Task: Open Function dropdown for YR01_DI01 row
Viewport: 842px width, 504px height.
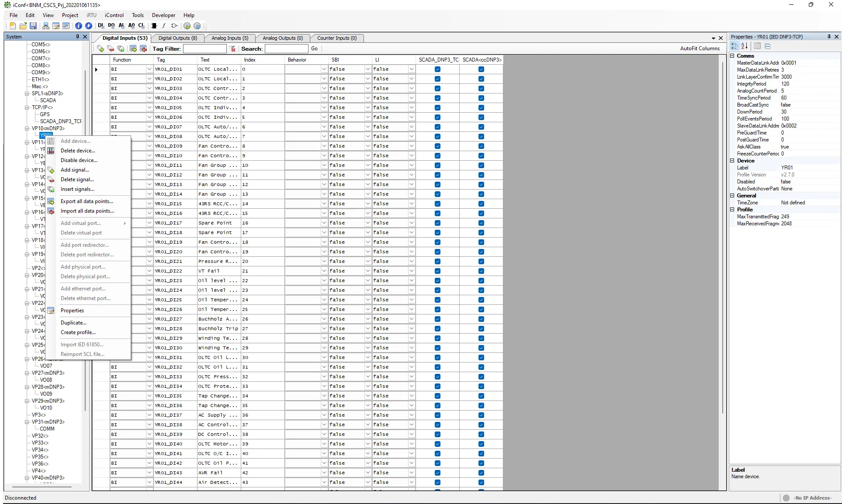Action: click(x=149, y=69)
